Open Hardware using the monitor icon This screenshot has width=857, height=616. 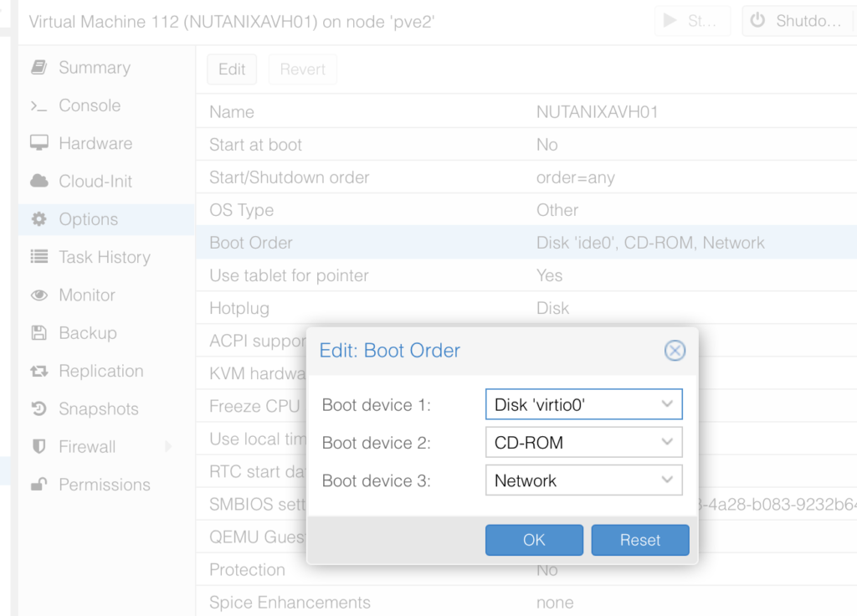click(41, 143)
